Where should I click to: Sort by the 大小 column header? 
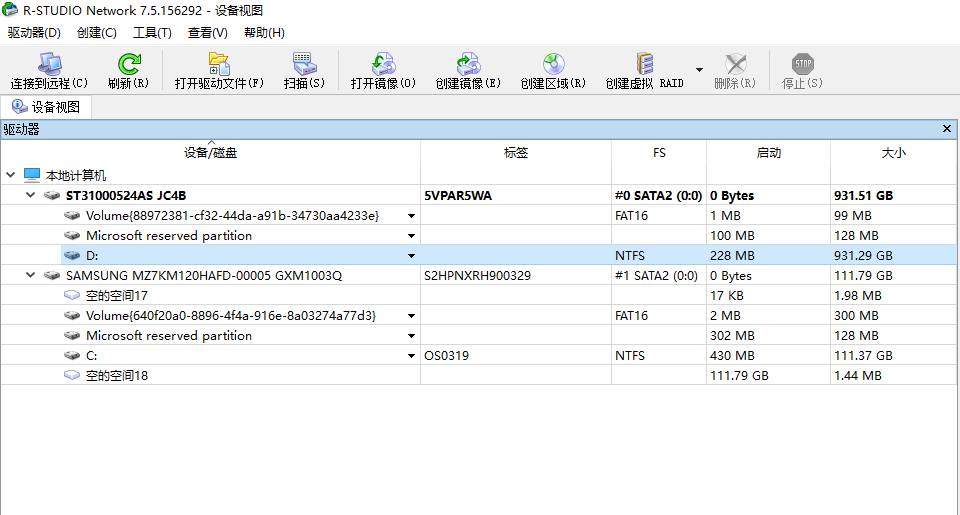click(893, 153)
